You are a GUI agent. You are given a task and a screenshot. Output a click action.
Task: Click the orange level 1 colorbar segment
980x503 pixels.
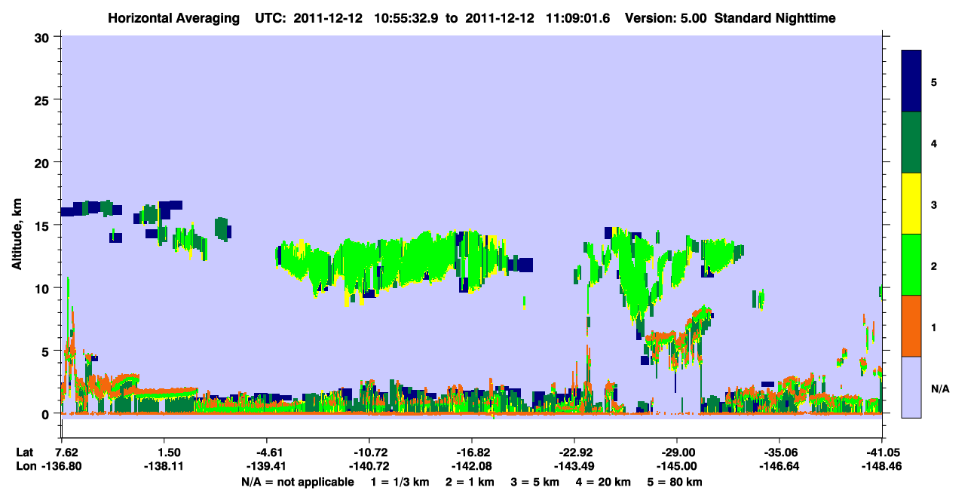click(x=911, y=326)
